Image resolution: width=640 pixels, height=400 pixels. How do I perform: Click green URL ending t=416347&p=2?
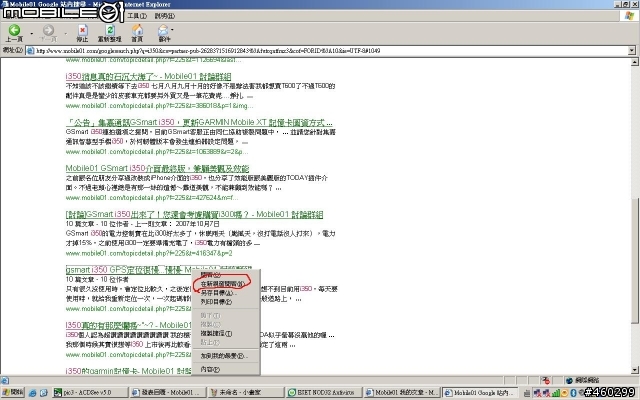[149, 253]
